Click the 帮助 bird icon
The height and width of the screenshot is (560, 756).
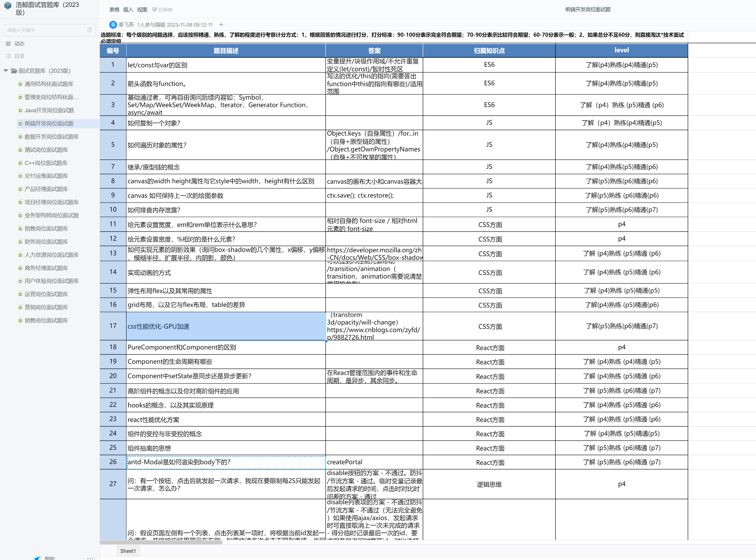tap(37, 557)
